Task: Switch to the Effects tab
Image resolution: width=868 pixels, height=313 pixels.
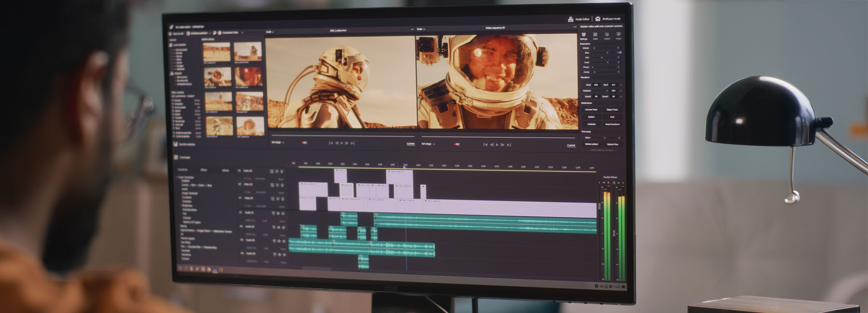Action: [203, 170]
